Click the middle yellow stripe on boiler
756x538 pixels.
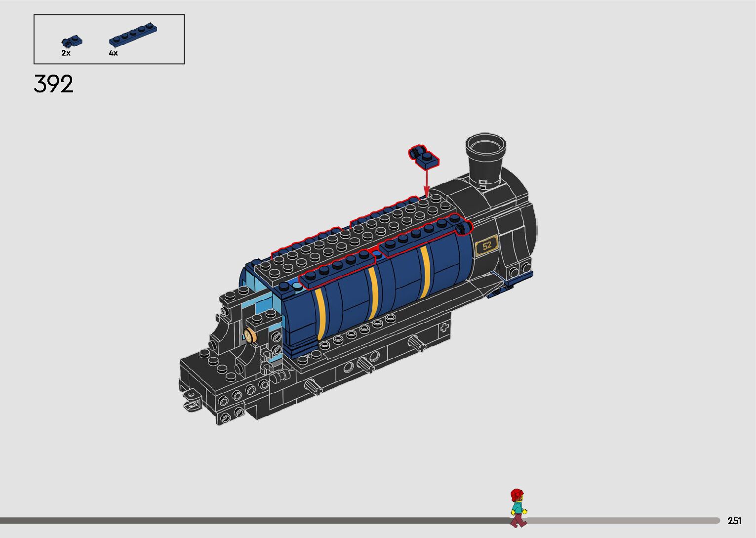pyautogui.click(x=373, y=294)
